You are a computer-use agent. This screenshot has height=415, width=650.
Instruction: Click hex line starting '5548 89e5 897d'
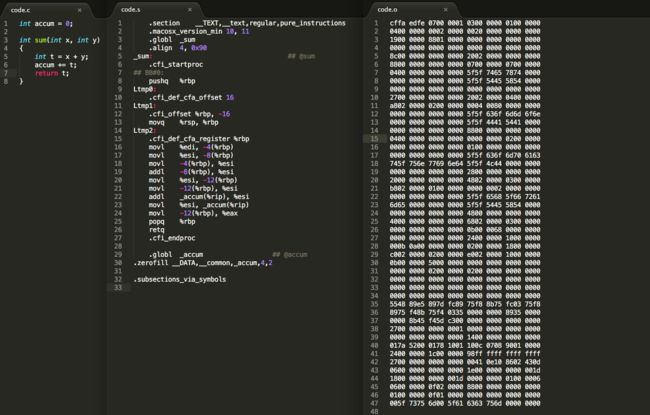465,304
